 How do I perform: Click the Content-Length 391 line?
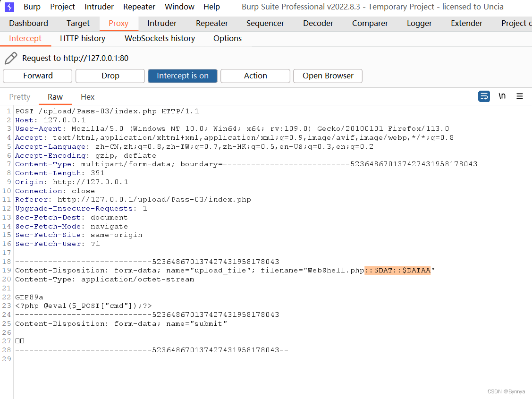(x=59, y=173)
